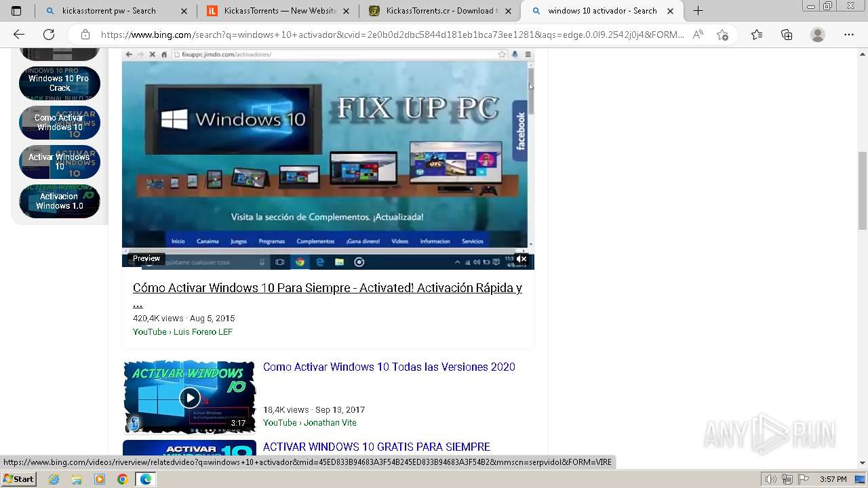Screen dimensions: 868x488
Task: Go back using the browser back arrow
Action: tap(19, 35)
